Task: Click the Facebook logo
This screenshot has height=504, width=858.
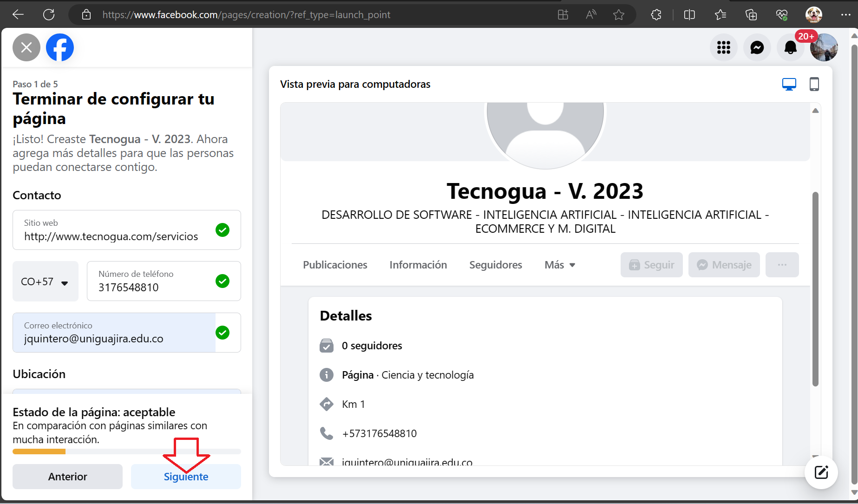Action: tap(60, 47)
